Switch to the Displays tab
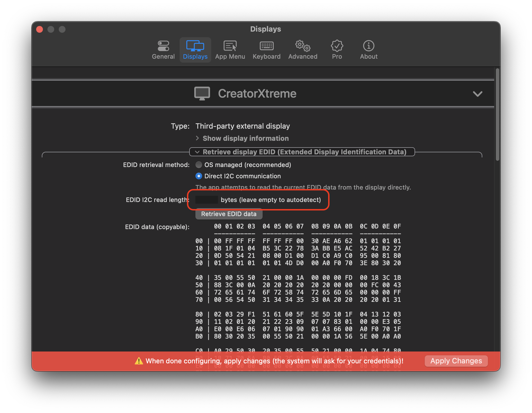The height and width of the screenshot is (413, 532). coord(195,50)
